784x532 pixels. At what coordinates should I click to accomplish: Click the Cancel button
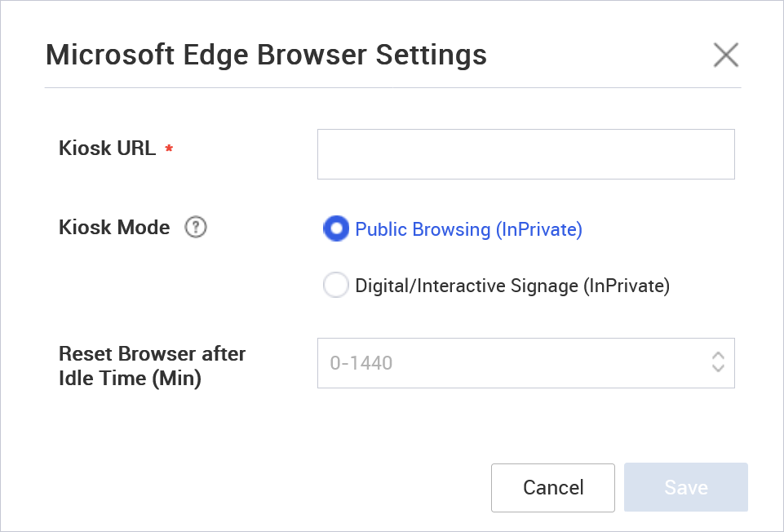pyautogui.click(x=552, y=487)
